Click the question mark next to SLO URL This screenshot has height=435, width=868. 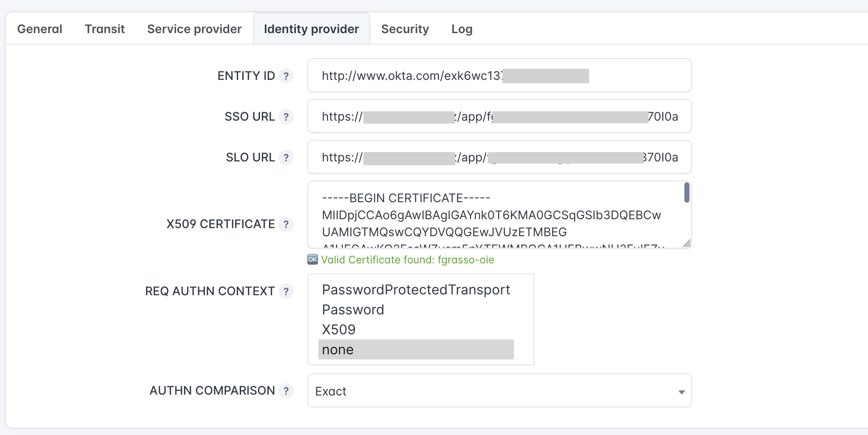click(286, 158)
